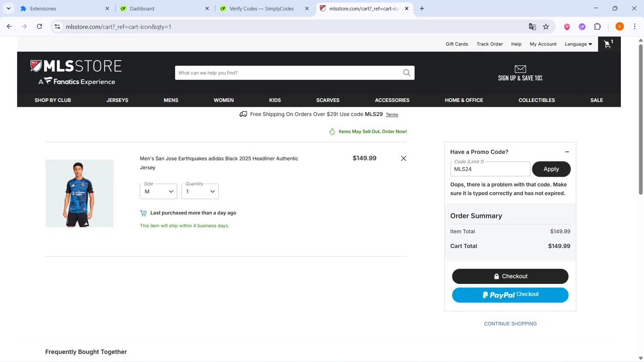Open the tab search dropdown arrow
This screenshot has width=644, height=362.
[9, 9]
